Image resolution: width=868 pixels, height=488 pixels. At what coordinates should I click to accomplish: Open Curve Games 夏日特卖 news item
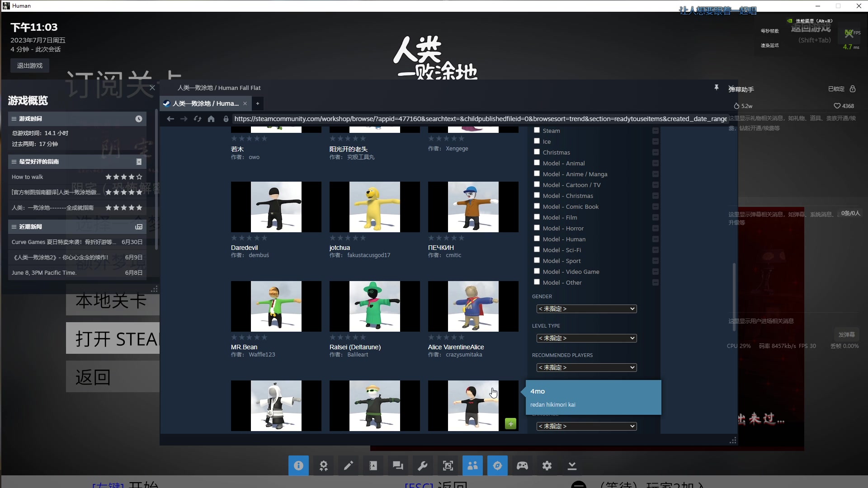tap(77, 242)
